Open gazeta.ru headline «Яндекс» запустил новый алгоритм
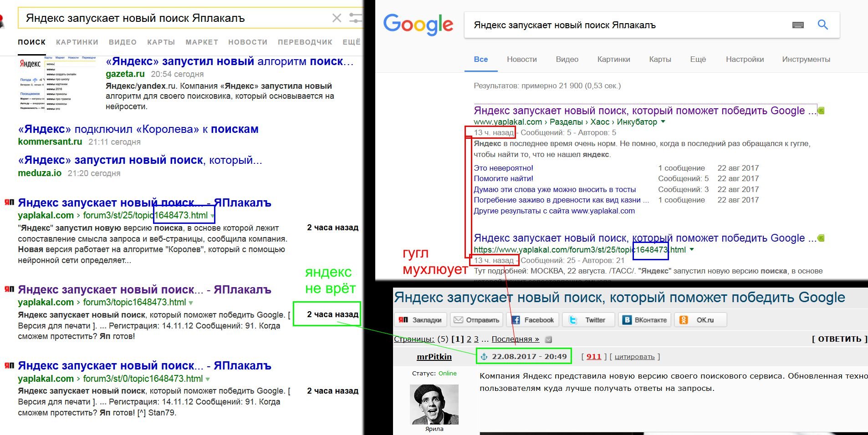 (x=230, y=61)
